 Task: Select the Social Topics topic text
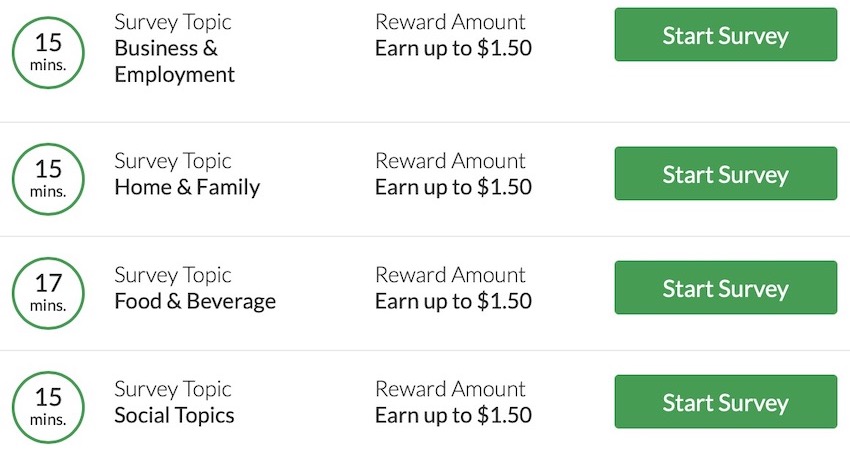click(174, 415)
